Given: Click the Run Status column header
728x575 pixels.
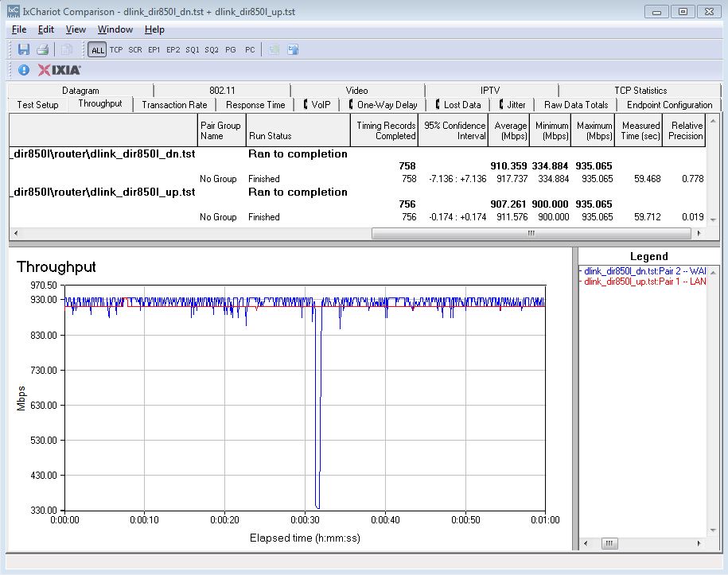Looking at the screenshot, I should pos(298,130).
